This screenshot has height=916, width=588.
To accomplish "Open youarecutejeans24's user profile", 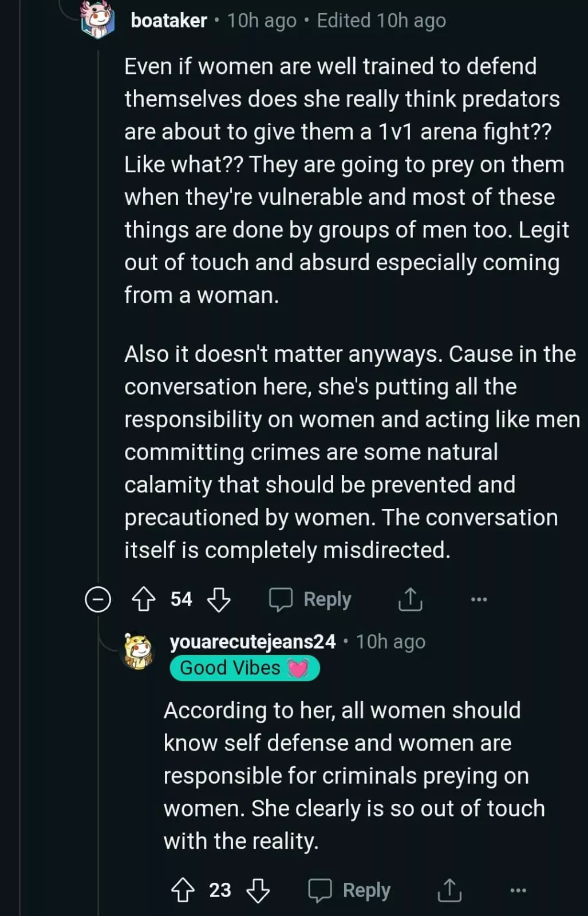I will 252,642.
